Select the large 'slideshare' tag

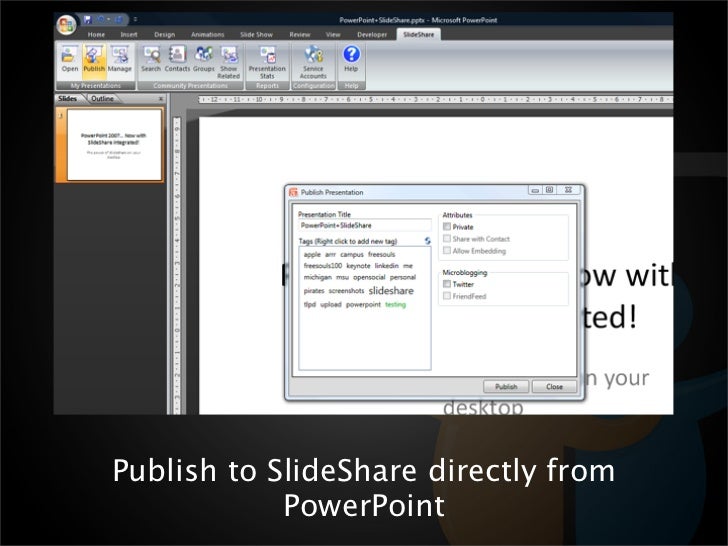(391, 291)
